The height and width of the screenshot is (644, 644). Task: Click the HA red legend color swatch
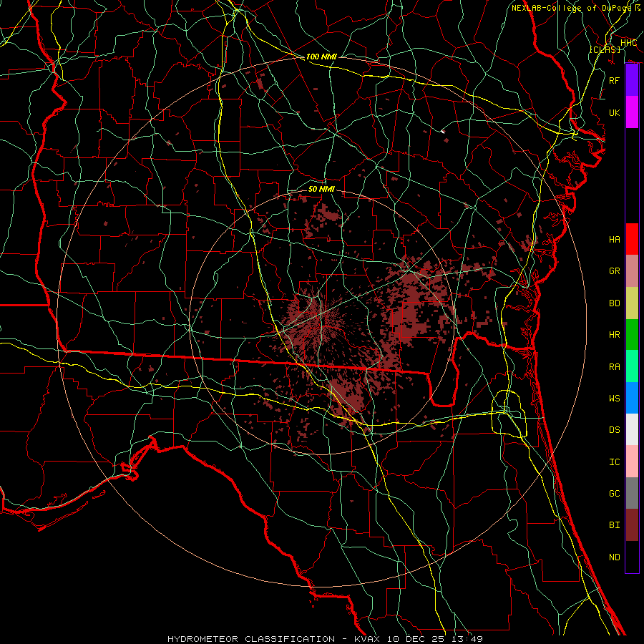(632, 239)
